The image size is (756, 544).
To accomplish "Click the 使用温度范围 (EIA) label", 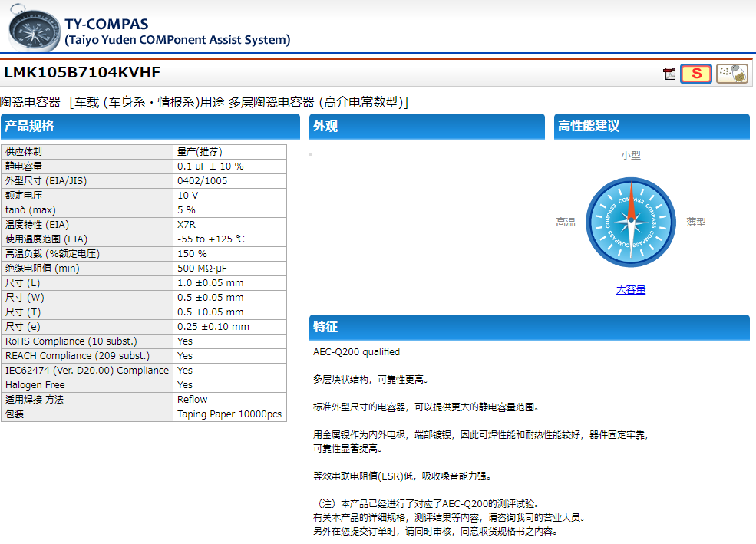I will [46, 239].
